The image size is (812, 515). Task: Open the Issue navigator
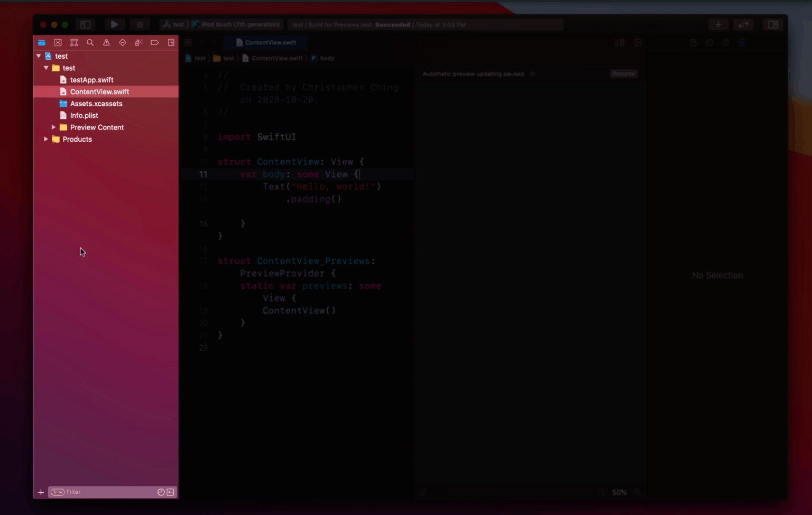[106, 42]
